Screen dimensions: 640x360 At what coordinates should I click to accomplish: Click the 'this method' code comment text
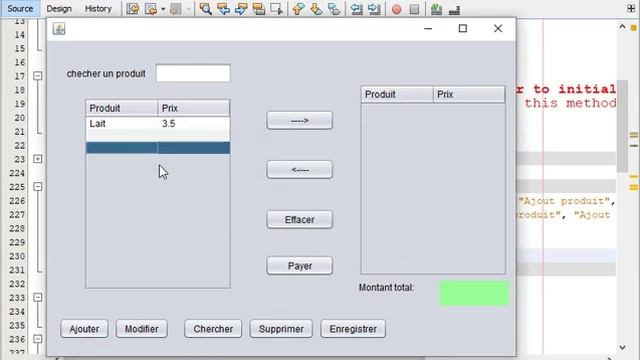(x=570, y=103)
